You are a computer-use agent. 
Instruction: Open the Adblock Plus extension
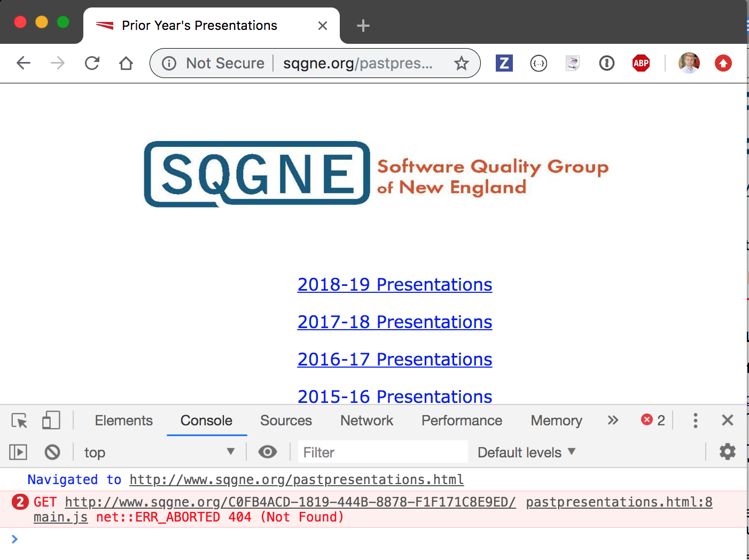click(641, 63)
